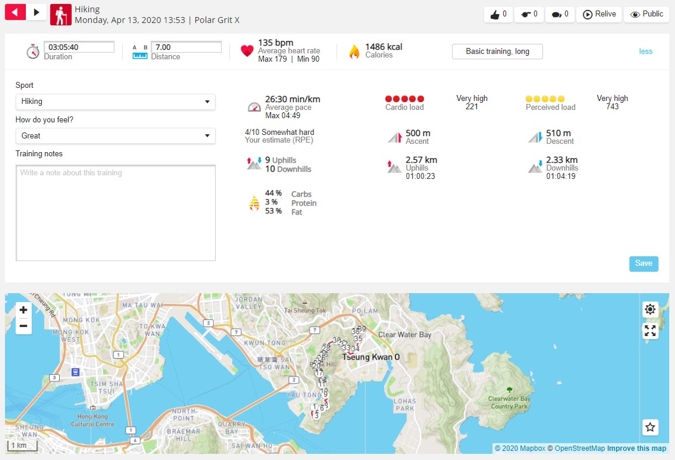Click the red hiking sport icon
The width and height of the screenshot is (675, 460).
click(x=61, y=15)
